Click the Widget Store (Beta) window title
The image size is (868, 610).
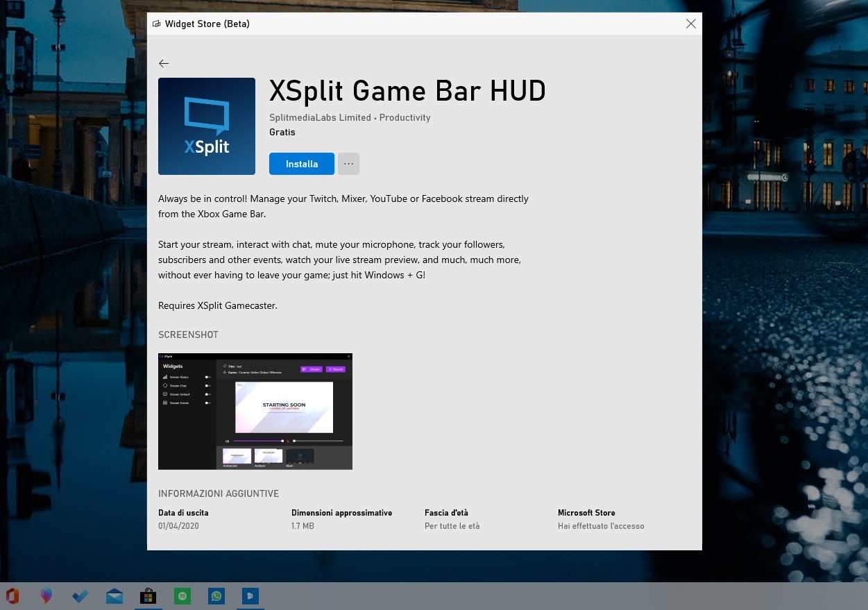[x=207, y=24]
